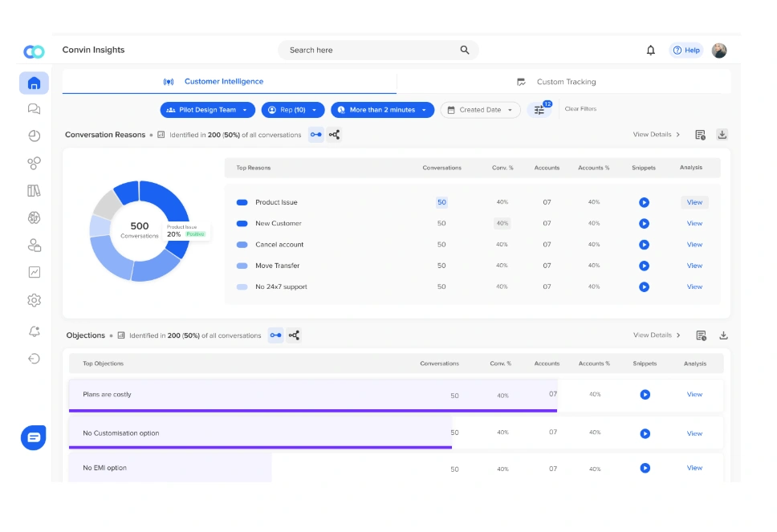Open the Pilot Design Team dropdown
The height and width of the screenshot is (532, 777).
pyautogui.click(x=207, y=110)
